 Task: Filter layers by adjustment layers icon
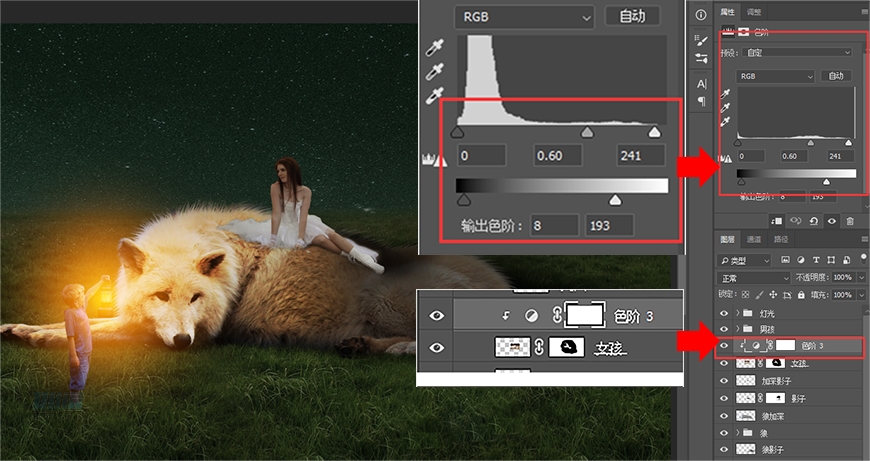click(x=801, y=260)
